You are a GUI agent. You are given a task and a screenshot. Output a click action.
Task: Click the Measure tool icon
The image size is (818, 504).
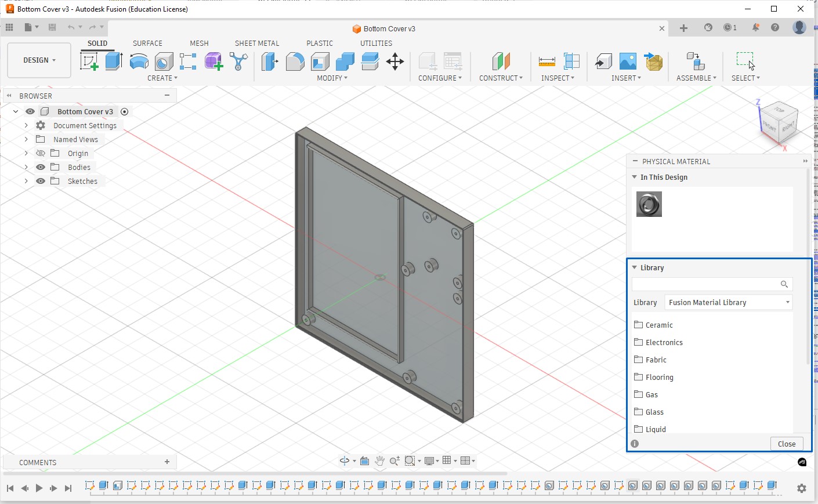[546, 61]
